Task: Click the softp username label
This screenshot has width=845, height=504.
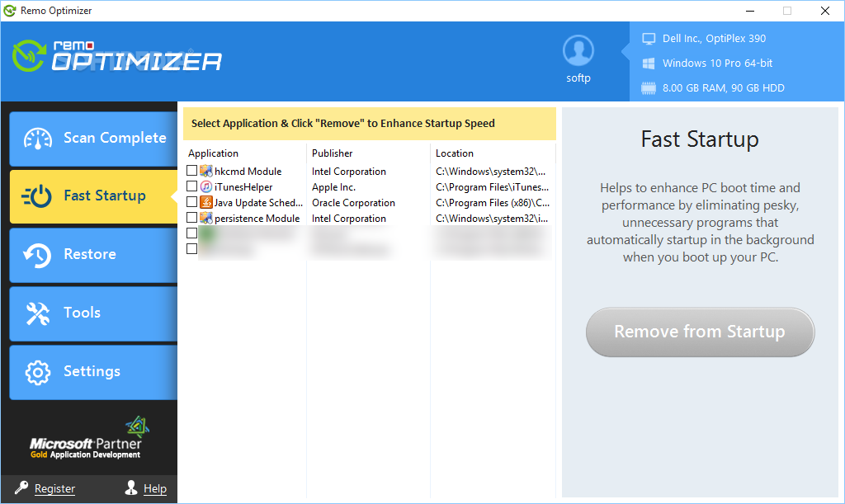Action: 578,78
